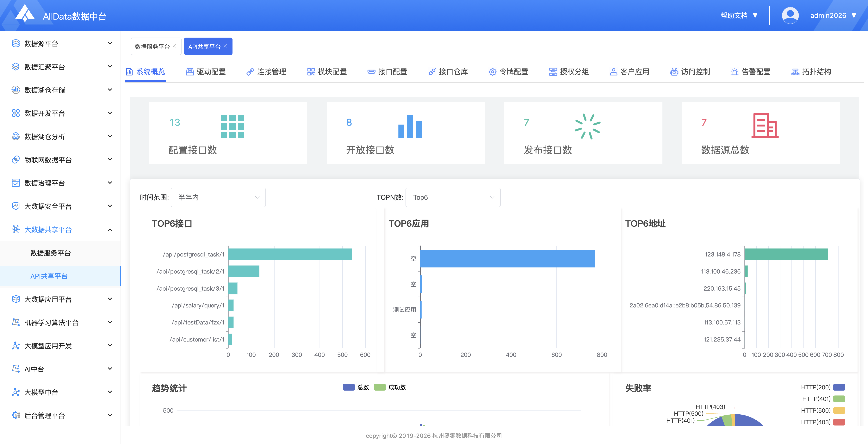The width and height of the screenshot is (868, 444).
Task: Switch to the 拓扑结构 tab
Action: 811,72
